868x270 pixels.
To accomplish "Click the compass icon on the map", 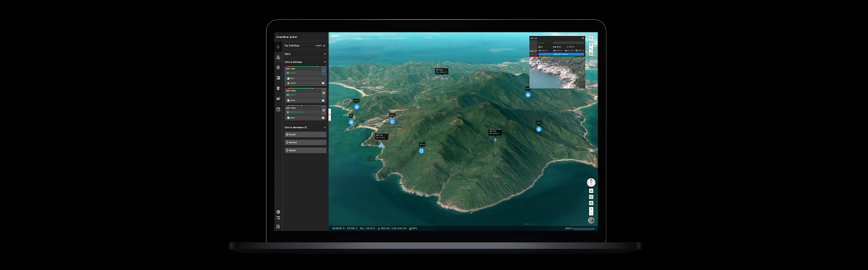I will (x=590, y=183).
